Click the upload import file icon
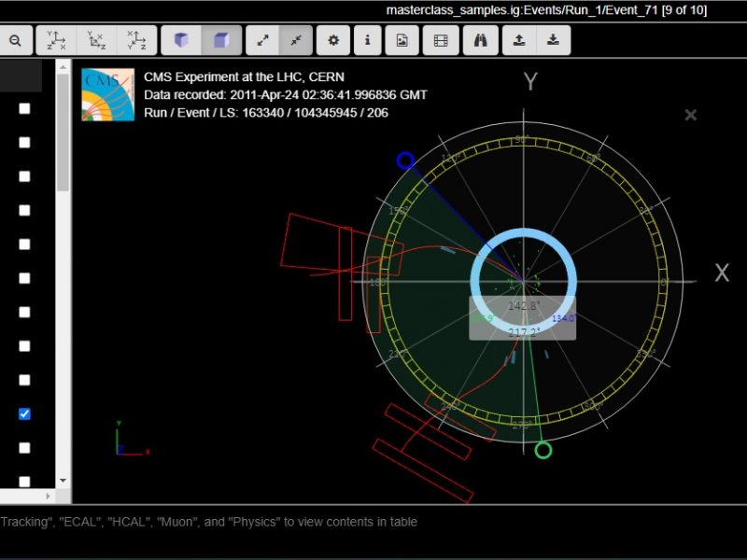This screenshot has height=560, width=747. (x=519, y=40)
